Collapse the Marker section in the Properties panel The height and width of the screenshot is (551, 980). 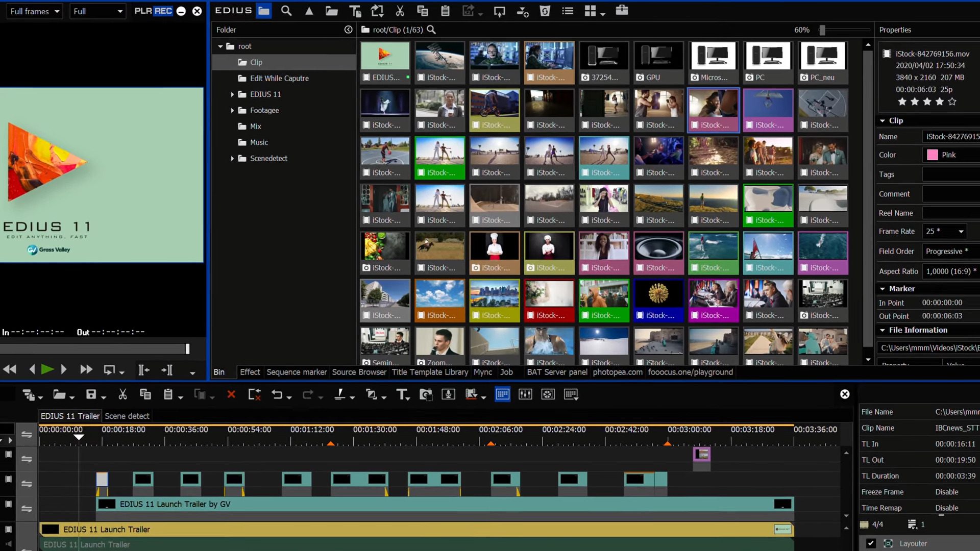point(884,288)
